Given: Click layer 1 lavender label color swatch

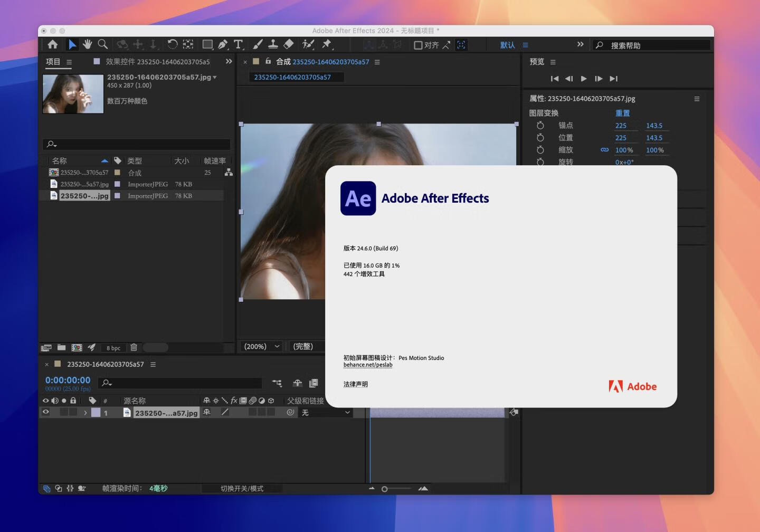Looking at the screenshot, I should [x=96, y=413].
